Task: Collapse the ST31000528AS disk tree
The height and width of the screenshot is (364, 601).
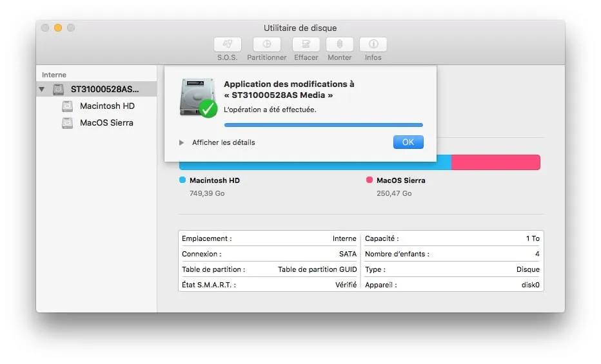Action: point(42,89)
